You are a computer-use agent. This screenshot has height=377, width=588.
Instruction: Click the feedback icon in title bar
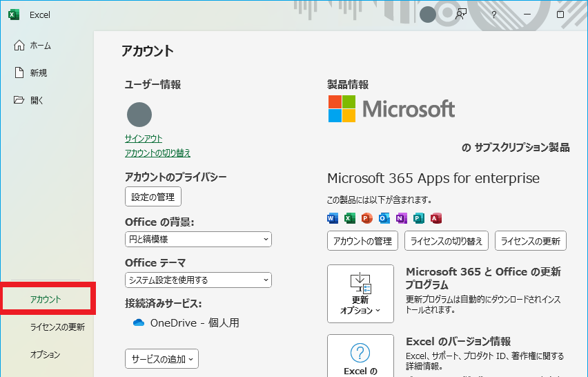(462, 14)
